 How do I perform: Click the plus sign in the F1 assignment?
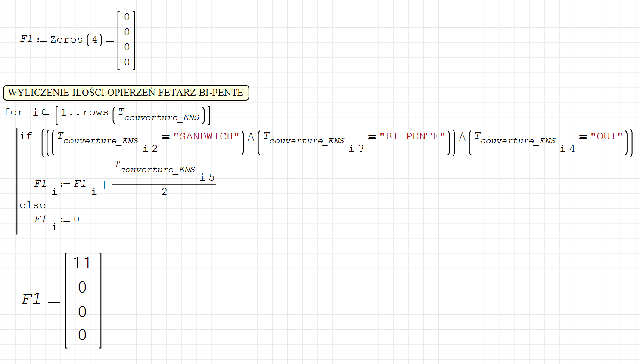pyautogui.click(x=104, y=185)
